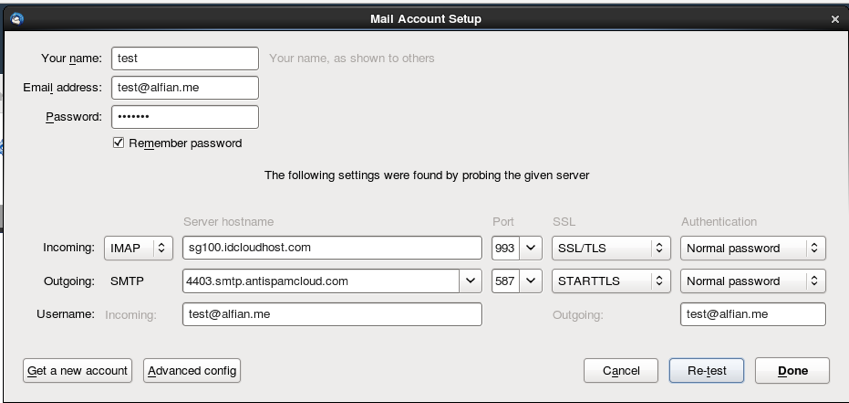The image size is (849, 403).
Task: Edit incoming server hostname sg100.idcloudhost.com
Action: coord(332,248)
